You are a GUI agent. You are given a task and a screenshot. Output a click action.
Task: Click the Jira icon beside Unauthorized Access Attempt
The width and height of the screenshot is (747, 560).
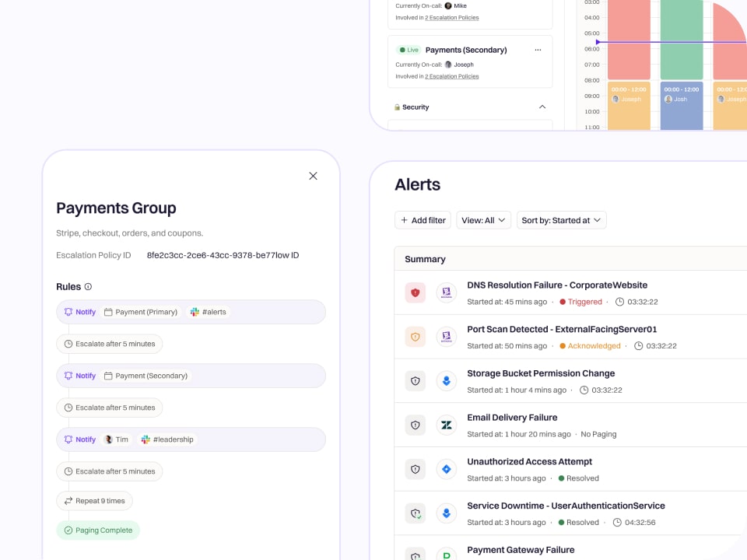pyautogui.click(x=446, y=469)
